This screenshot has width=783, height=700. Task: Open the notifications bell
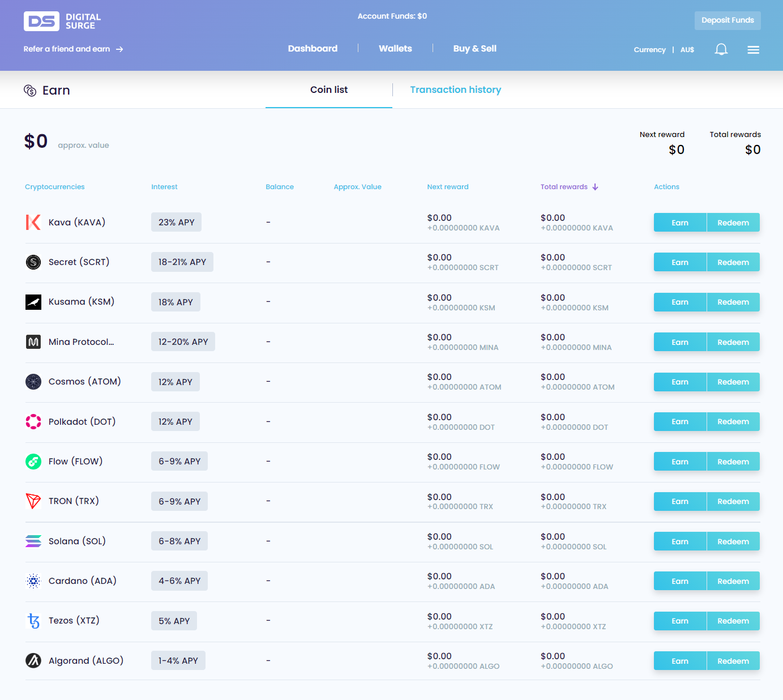(721, 49)
